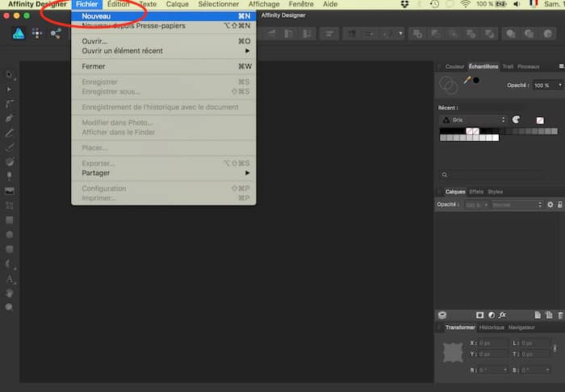Click the stroke/fill overlapping circles selector
Image resolution: width=565 pixels, height=392 pixels.
pos(448,85)
